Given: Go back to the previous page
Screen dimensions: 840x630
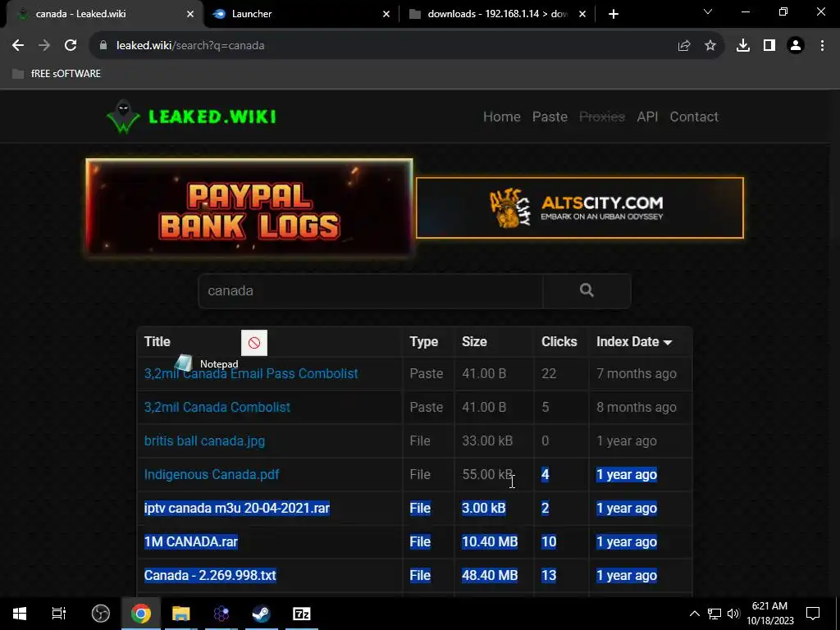Looking at the screenshot, I should point(18,46).
